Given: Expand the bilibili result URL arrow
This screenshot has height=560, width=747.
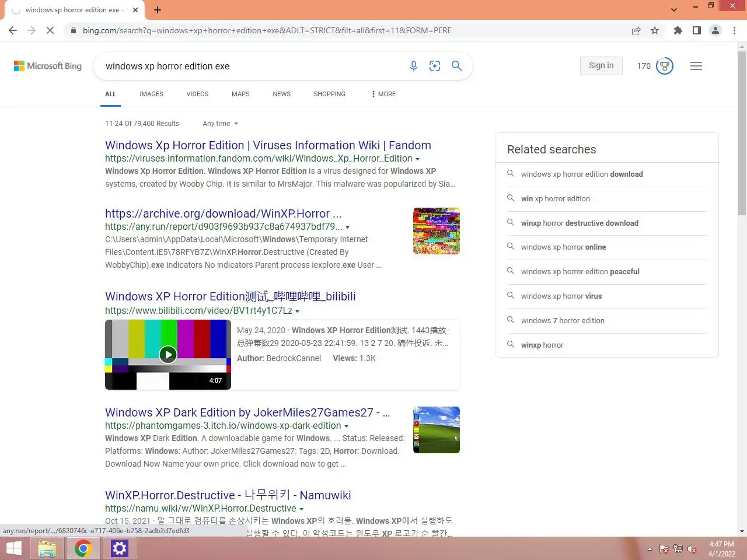Looking at the screenshot, I should point(297,311).
